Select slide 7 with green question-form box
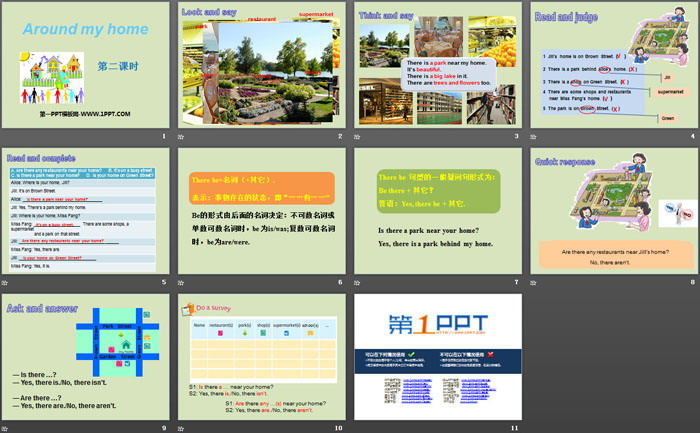The height and width of the screenshot is (433, 700). point(438,210)
